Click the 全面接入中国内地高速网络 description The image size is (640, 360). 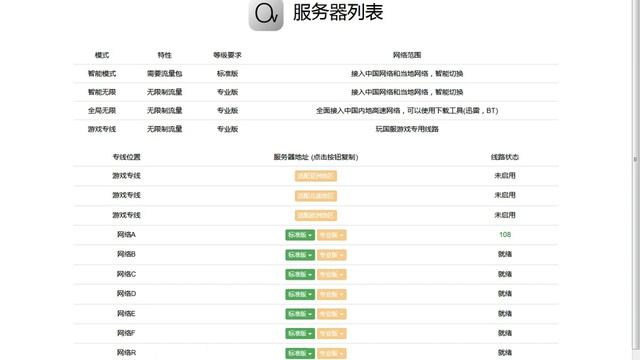(407, 110)
